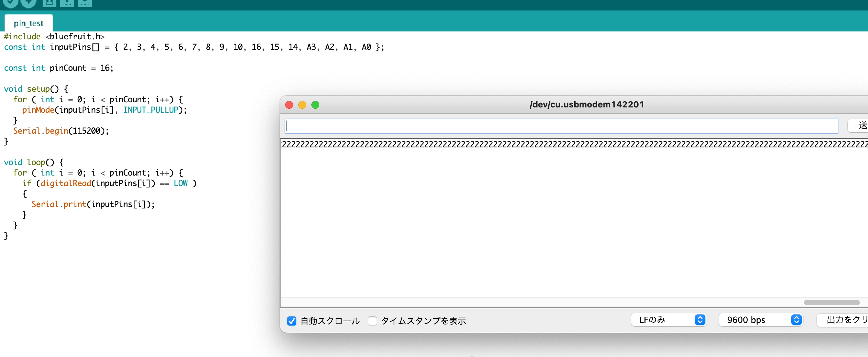Image resolution: width=868 pixels, height=357 pixels.
Task: Click the 'void setup() {' line
Action: 36,89
